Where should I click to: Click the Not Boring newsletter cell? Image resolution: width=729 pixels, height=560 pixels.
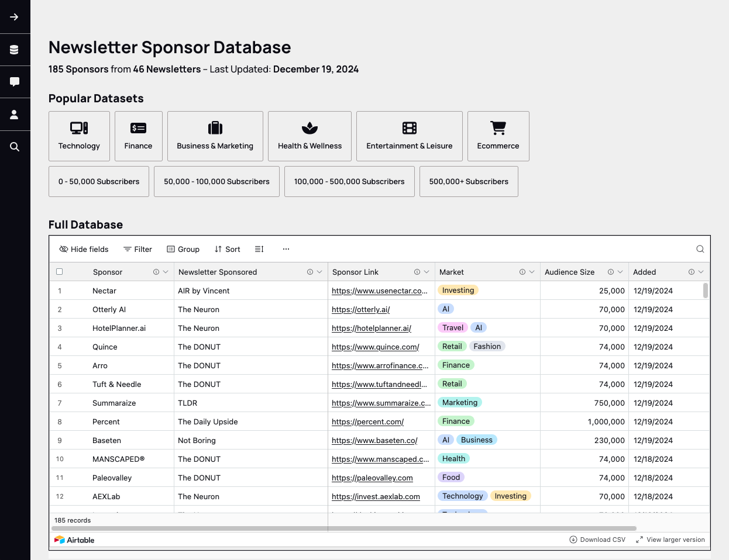(250, 440)
